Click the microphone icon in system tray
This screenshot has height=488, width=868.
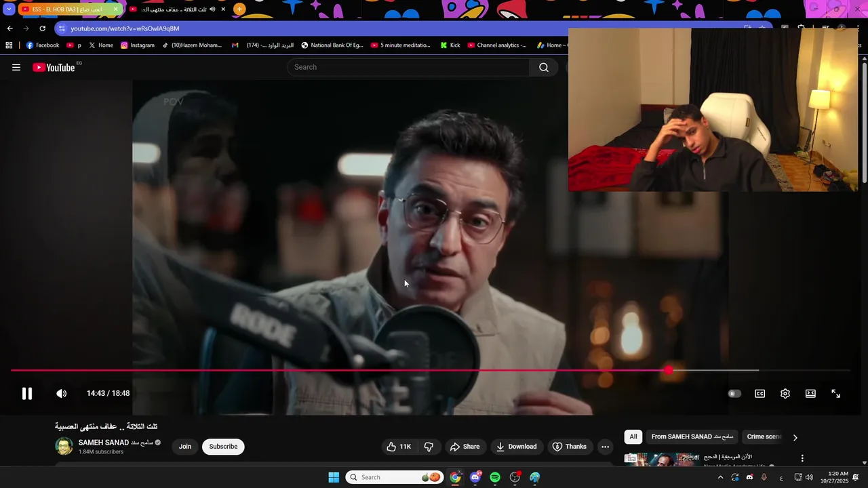(x=764, y=477)
